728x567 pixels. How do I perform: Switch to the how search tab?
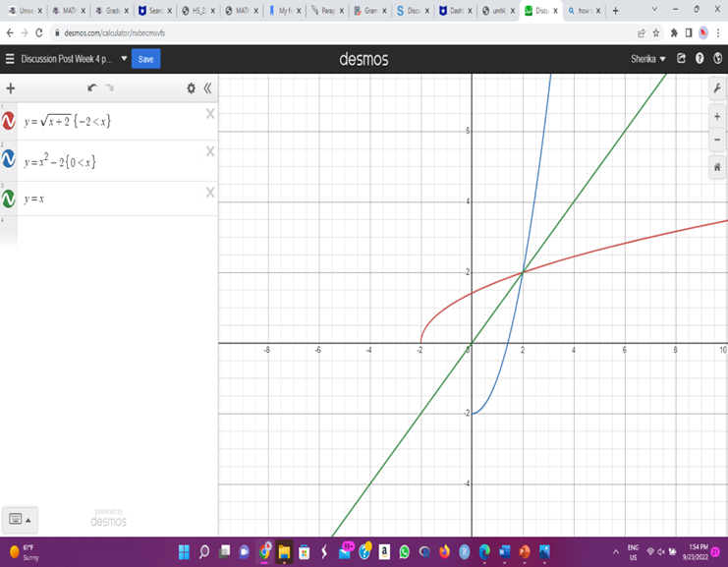[584, 10]
